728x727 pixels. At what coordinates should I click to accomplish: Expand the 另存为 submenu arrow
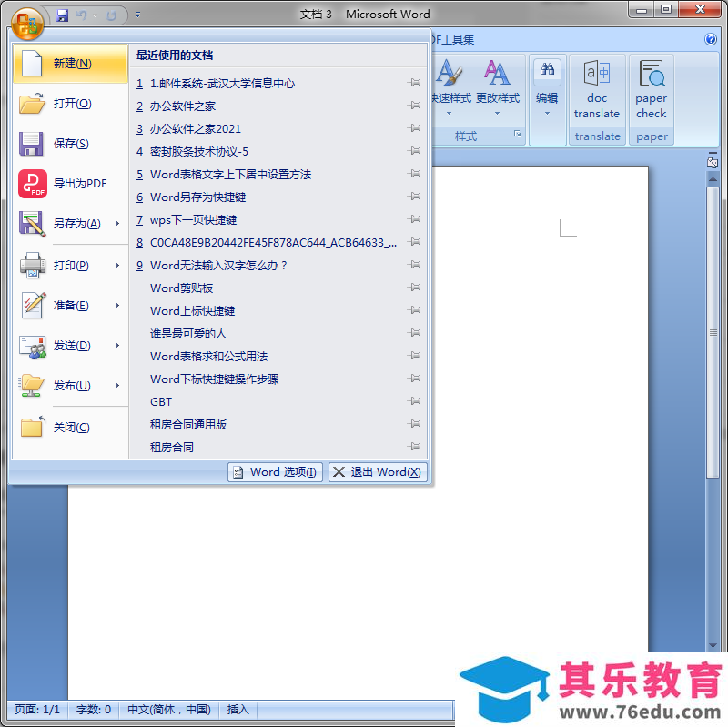(117, 223)
